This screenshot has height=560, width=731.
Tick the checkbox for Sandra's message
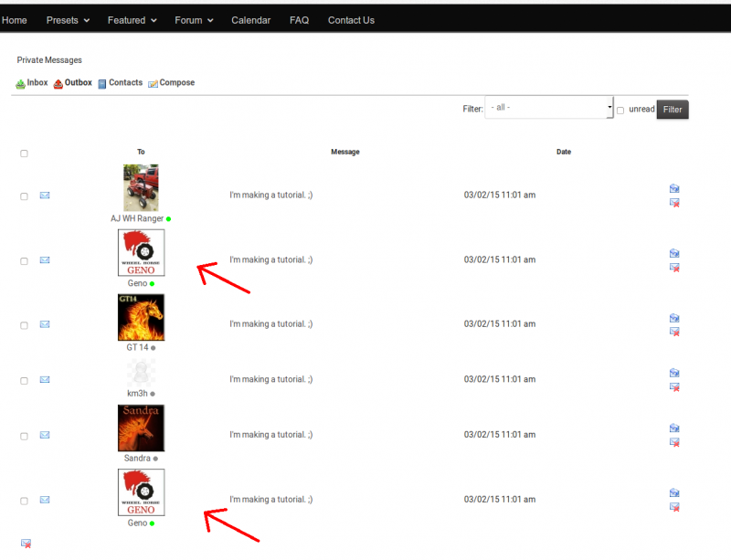[x=24, y=437]
